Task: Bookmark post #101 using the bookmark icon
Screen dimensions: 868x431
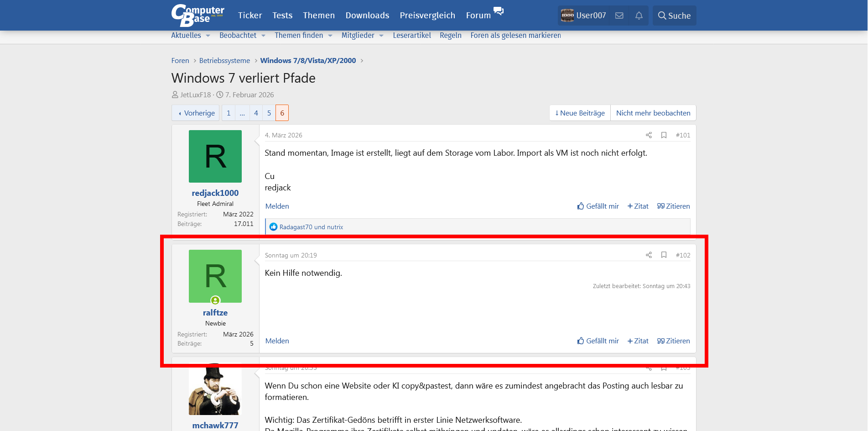Action: (664, 135)
